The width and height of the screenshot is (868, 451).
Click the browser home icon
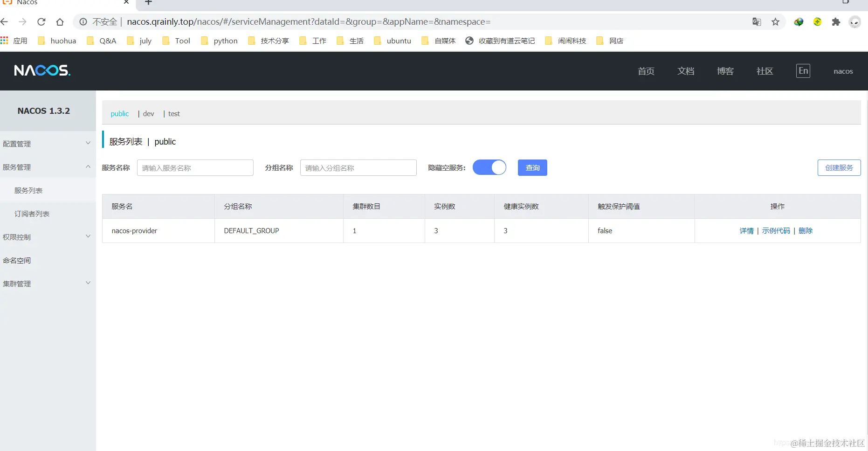[x=60, y=21]
